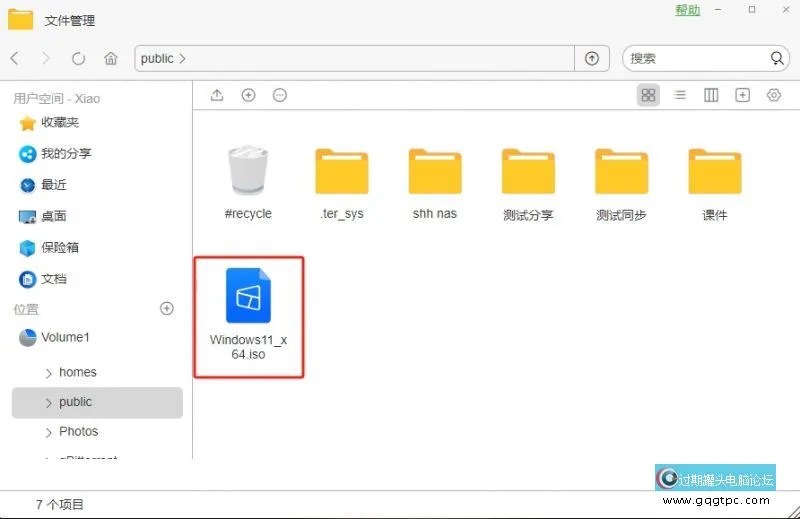Click the upload icon in toolbar
Image resolution: width=800 pixels, height=519 pixels.
coord(217,95)
